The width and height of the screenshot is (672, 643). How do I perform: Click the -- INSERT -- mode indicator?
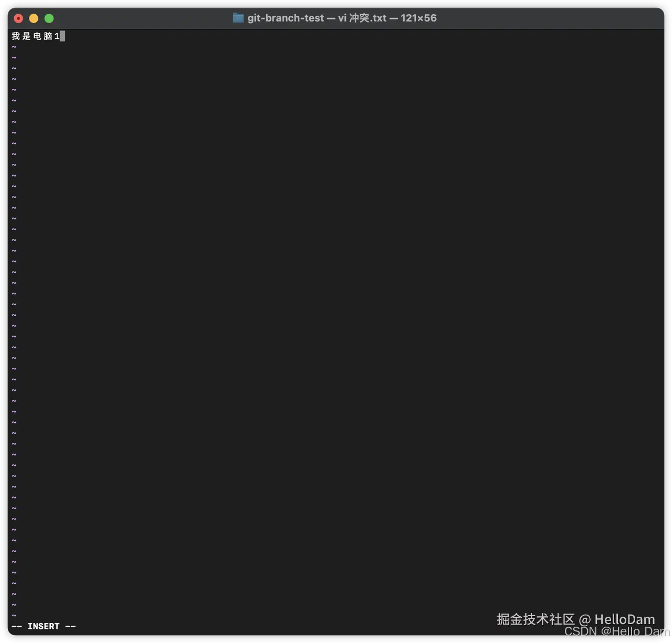[x=44, y=626]
